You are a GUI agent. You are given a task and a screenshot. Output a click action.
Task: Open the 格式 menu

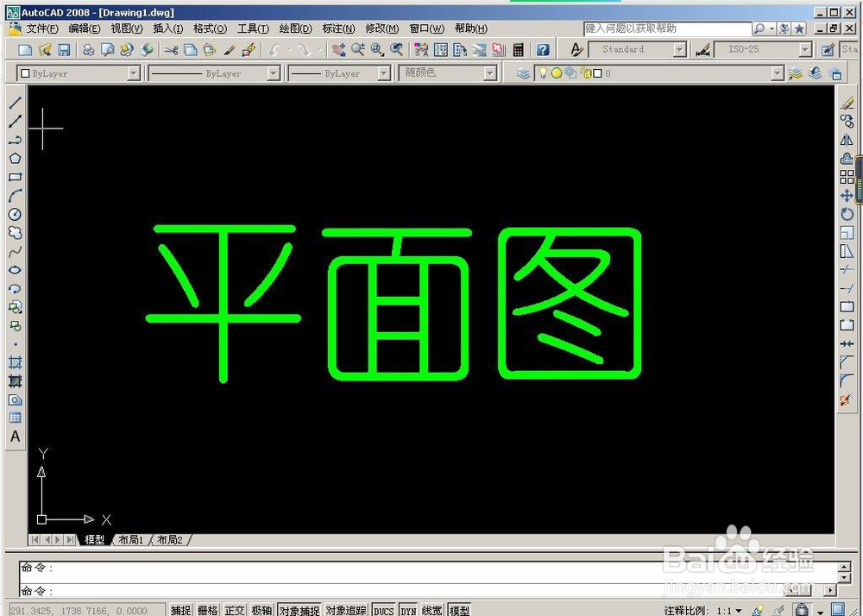(210, 28)
